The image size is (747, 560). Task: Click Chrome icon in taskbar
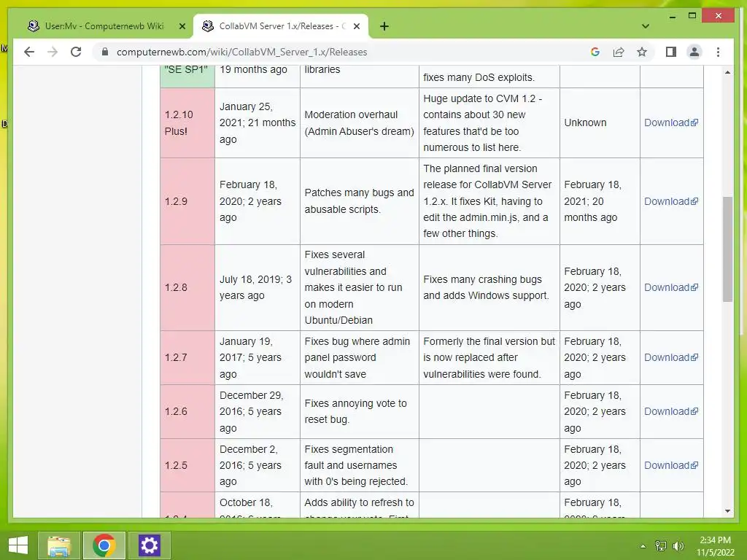[x=104, y=545]
